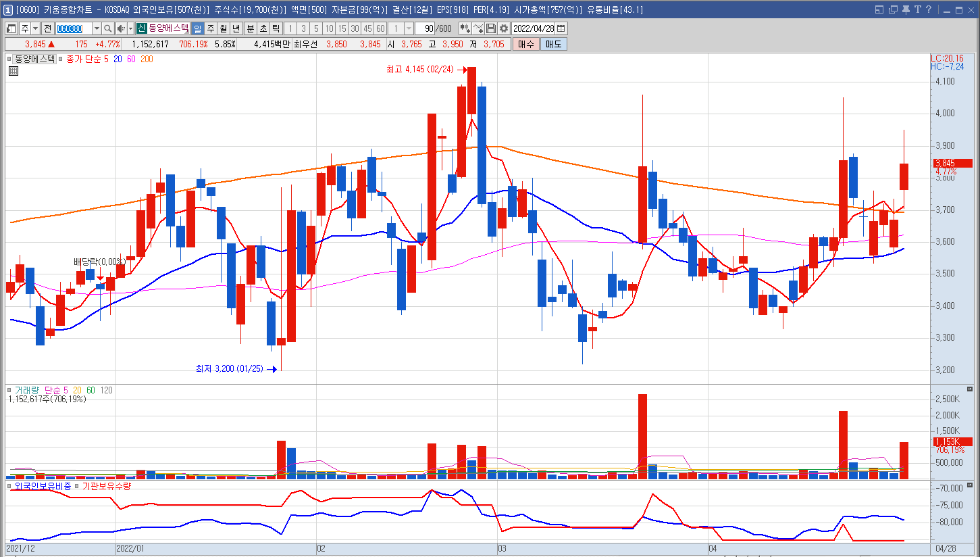The height and width of the screenshot is (557, 980).
Task: Click the magnifier stock search icon
Action: tap(108, 28)
